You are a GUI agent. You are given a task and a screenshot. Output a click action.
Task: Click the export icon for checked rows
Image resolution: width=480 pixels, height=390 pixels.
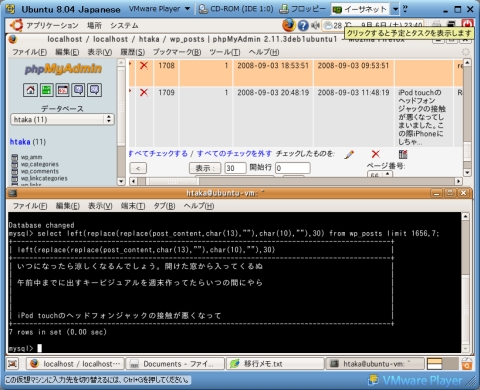pyautogui.click(x=403, y=154)
